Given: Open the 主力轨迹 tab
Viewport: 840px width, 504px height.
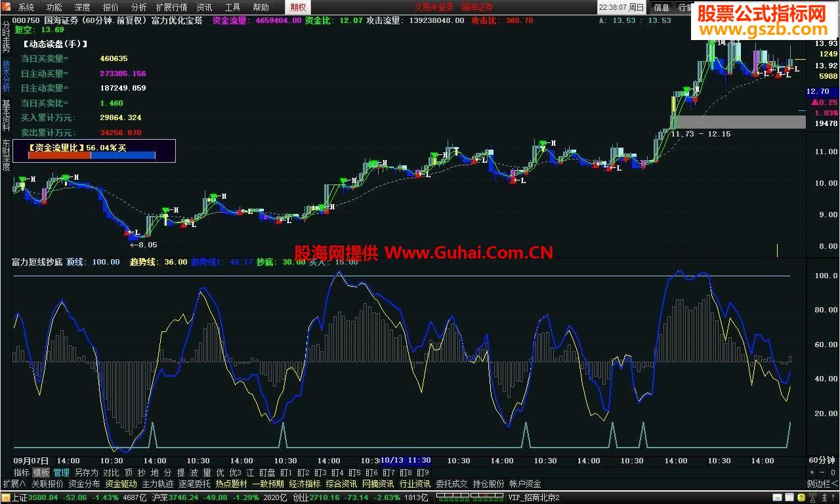Looking at the screenshot, I should pos(157,484).
